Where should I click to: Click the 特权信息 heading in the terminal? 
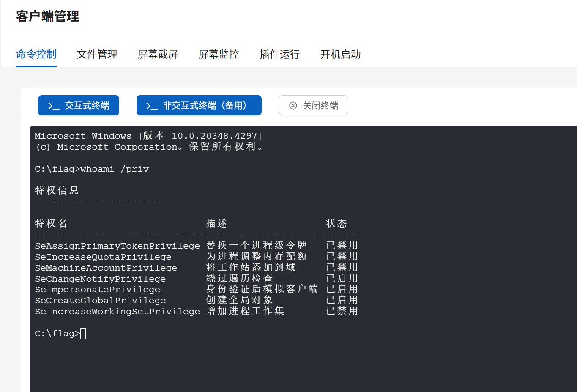tap(57, 190)
